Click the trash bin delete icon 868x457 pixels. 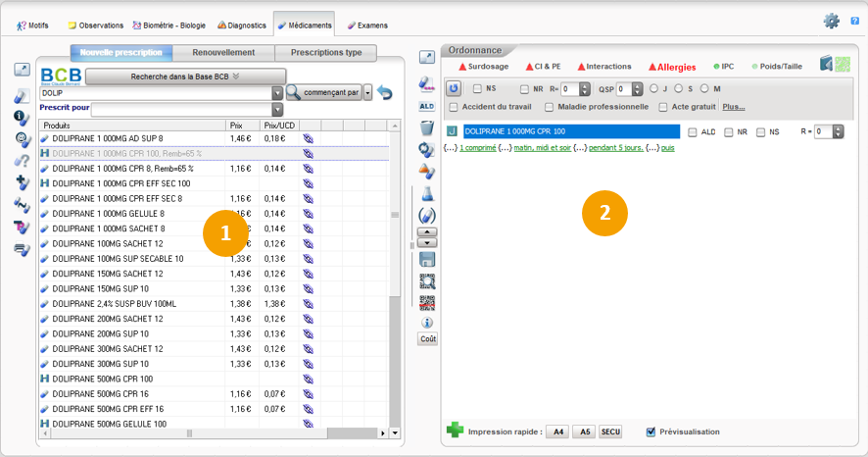(x=427, y=127)
